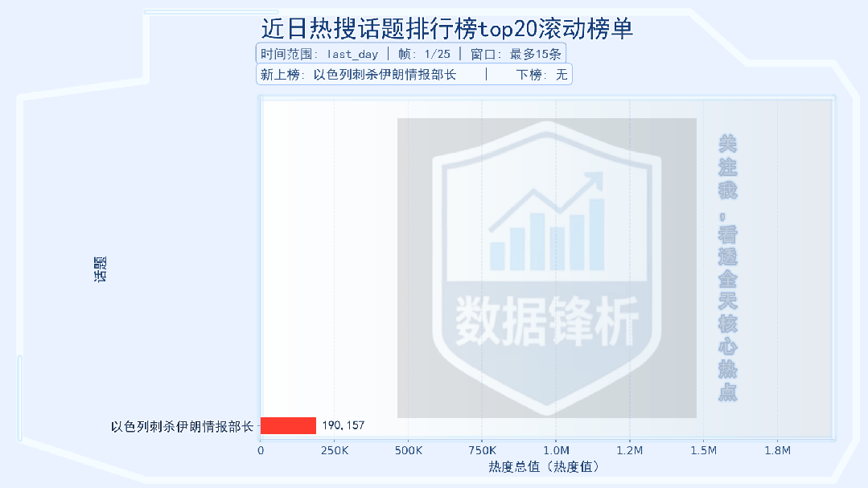Click the y-axis category label 以色列刺杀伊朗情报部长
Image resolution: width=868 pixels, height=488 pixels.
pos(182,427)
